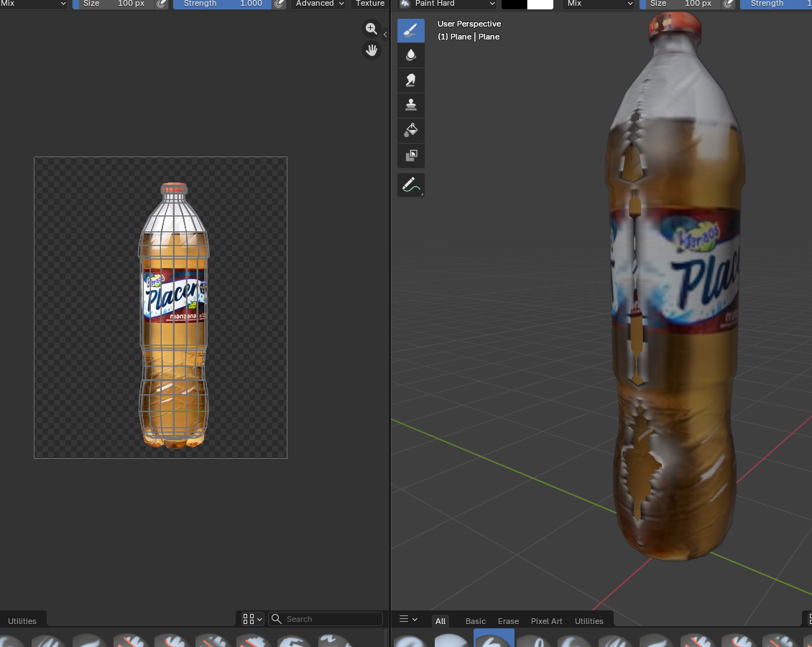Switch to the Basic brushes tab
Screen dimensions: 812x647
click(476, 621)
